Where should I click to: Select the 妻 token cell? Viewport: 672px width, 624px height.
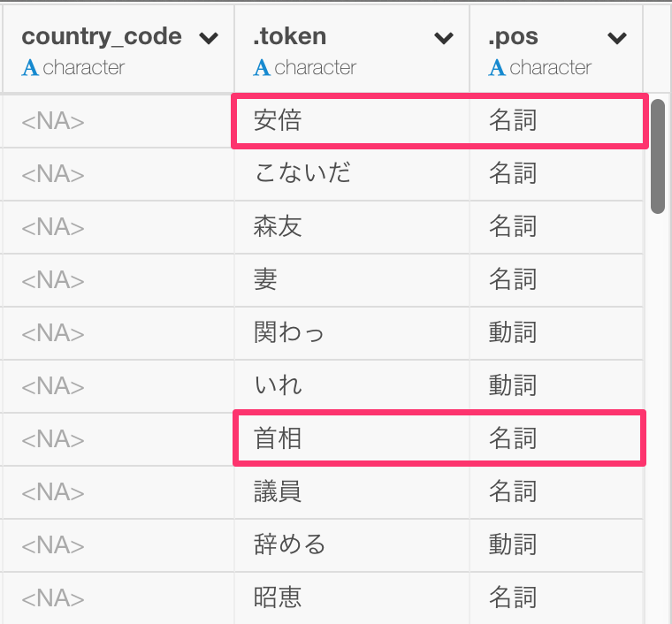[265, 279]
